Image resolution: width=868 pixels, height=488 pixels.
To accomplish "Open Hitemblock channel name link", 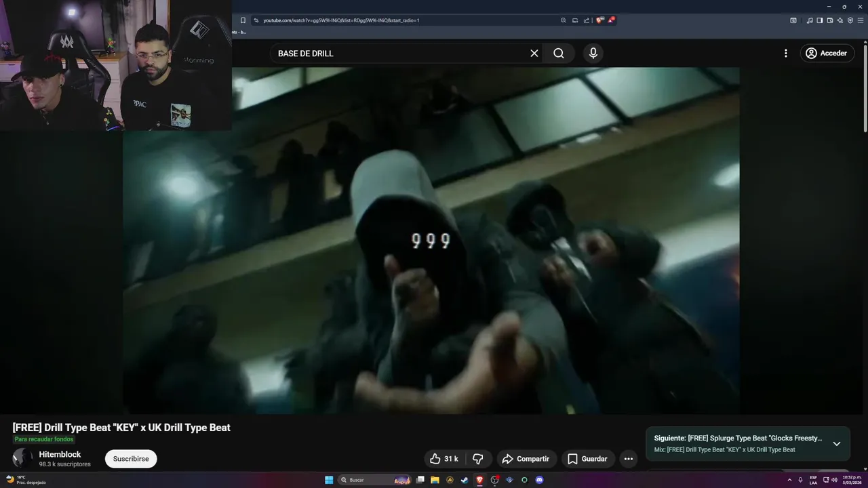I will pyautogui.click(x=60, y=454).
